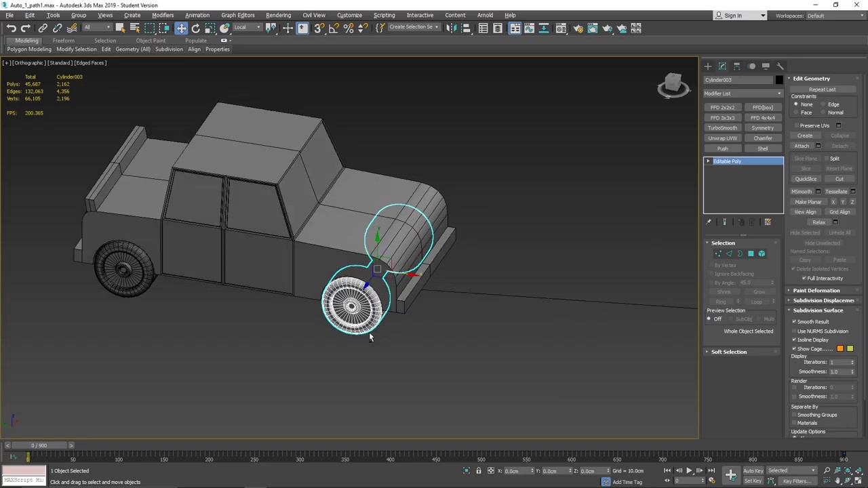Activate the Select and Move tool
This screenshot has height=488, width=868.
181,28
